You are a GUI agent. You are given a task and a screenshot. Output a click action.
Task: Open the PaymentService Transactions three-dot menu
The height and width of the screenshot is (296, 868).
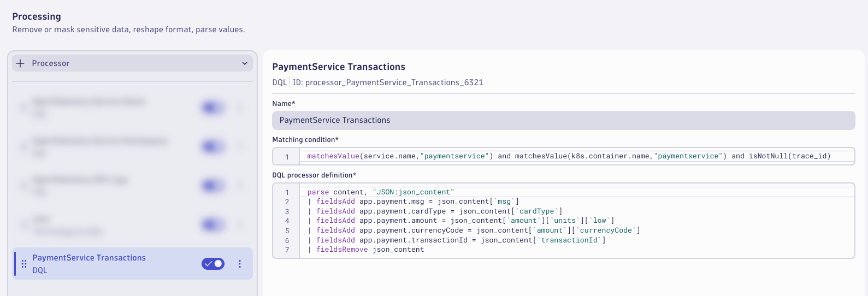(x=240, y=264)
